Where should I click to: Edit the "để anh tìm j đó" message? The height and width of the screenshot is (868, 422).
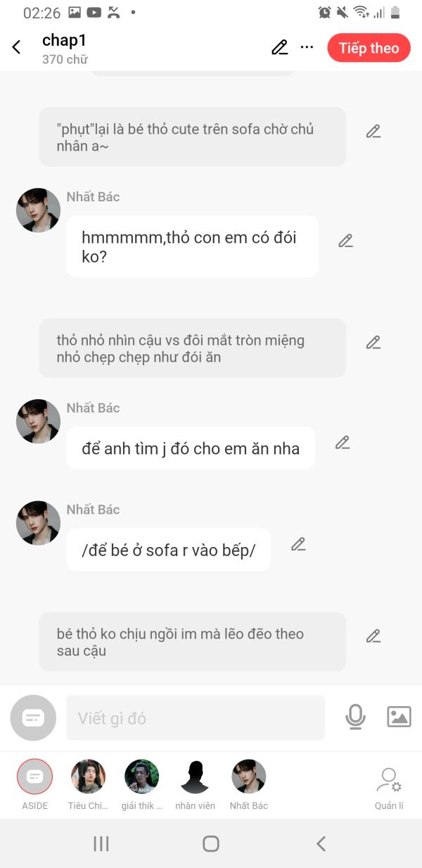point(342,443)
